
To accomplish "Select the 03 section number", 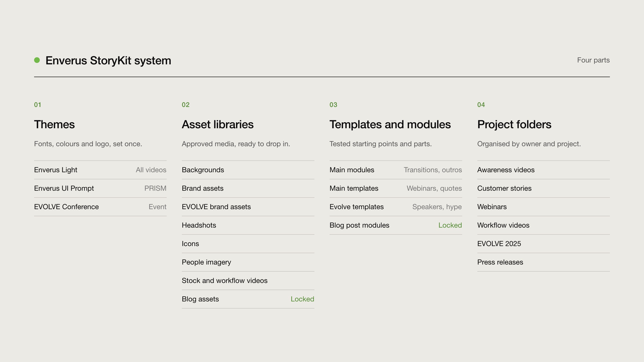I will (x=333, y=105).
